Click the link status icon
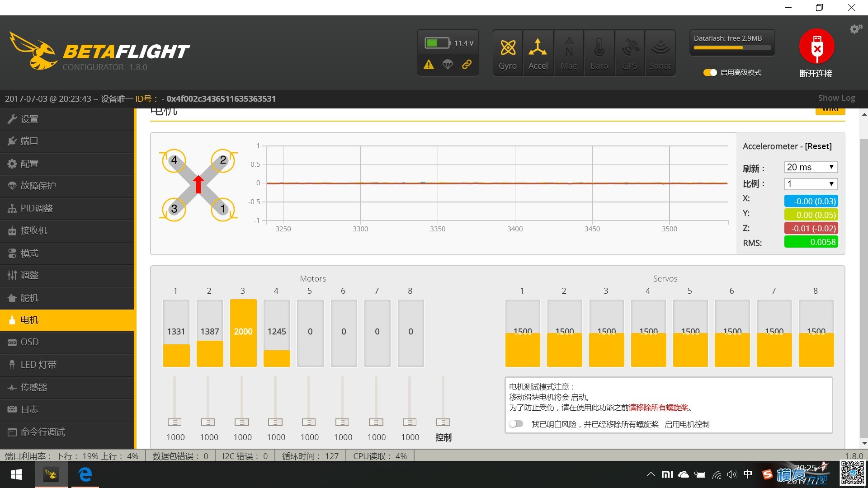Screen dimensions: 868x488 click(467, 65)
